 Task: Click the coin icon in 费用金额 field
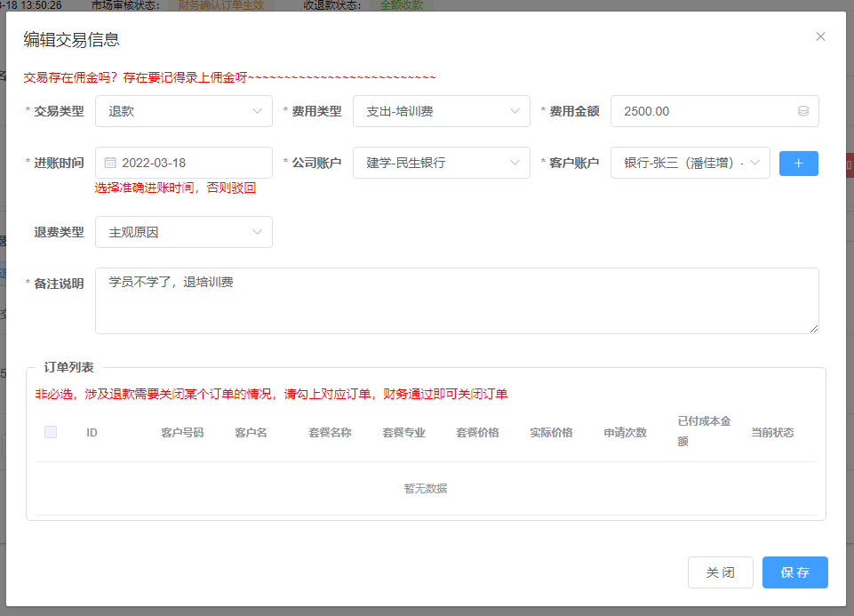803,111
